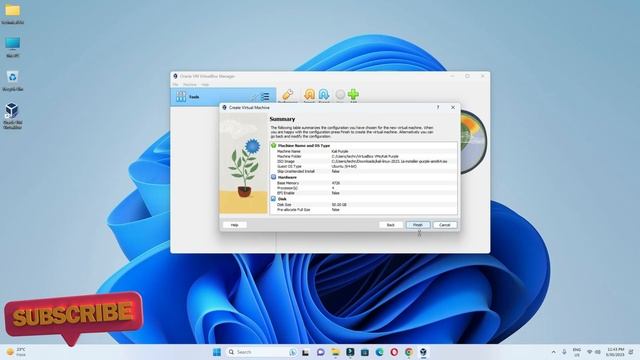Viewport: 640px width, 360px height.
Task: Close the Create Virtual Machine dialog
Action: [453, 107]
